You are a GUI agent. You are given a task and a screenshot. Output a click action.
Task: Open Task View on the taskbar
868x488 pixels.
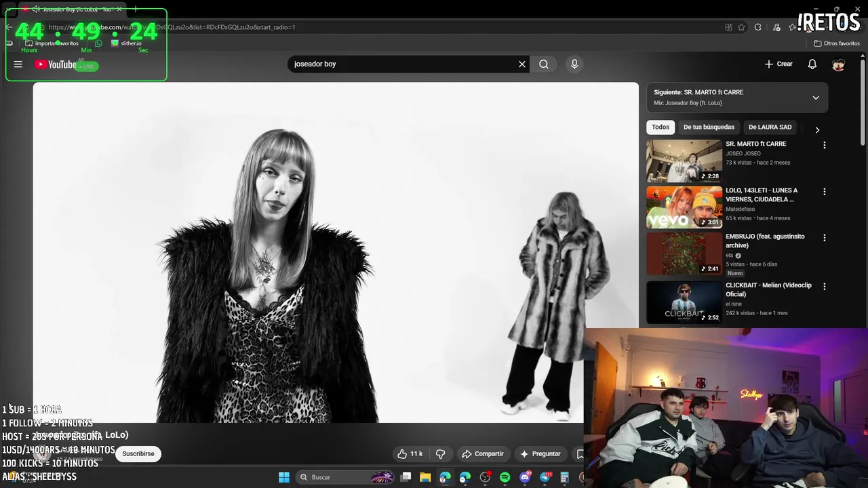[x=406, y=477]
